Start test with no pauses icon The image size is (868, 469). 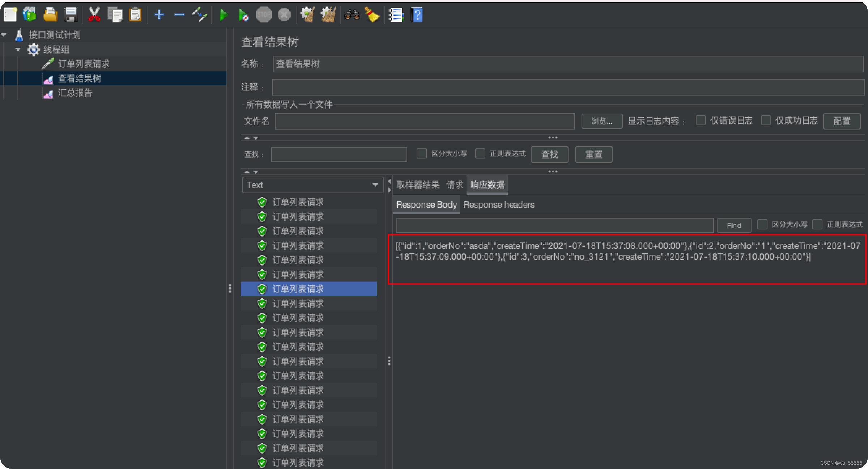pos(243,15)
